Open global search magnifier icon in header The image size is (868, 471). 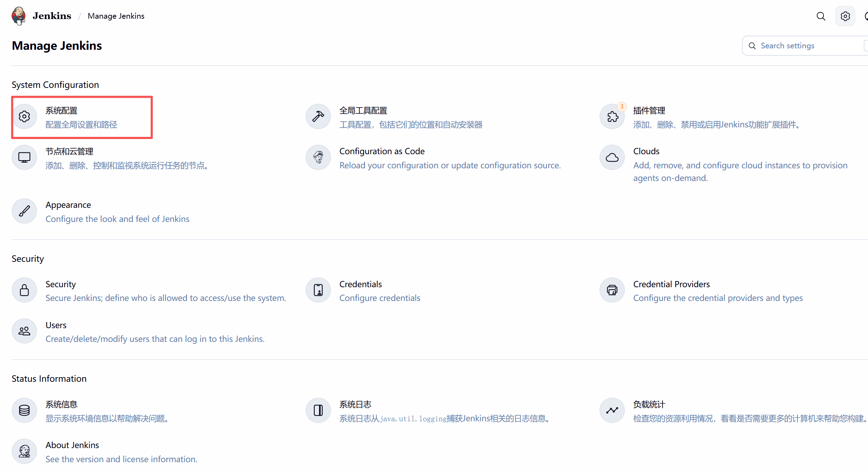pos(821,16)
